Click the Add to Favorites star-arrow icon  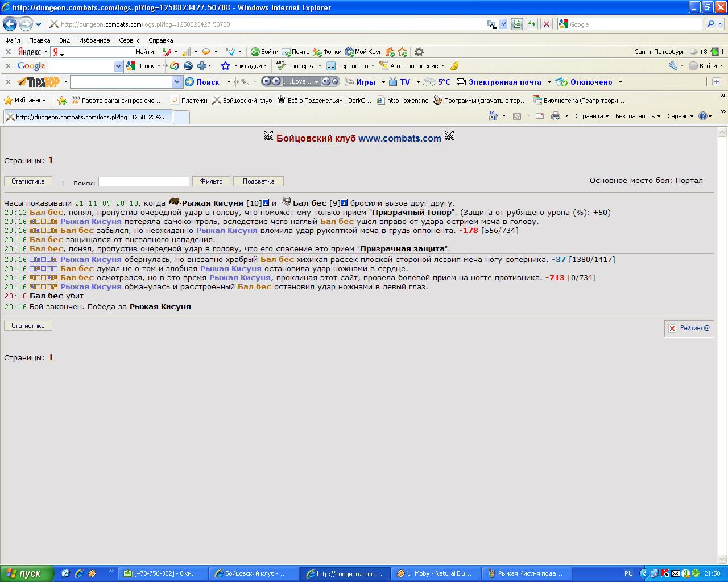point(63,101)
